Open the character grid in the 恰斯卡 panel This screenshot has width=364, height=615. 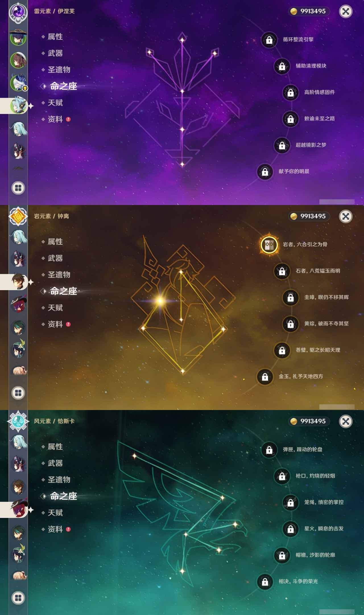pos(18,598)
